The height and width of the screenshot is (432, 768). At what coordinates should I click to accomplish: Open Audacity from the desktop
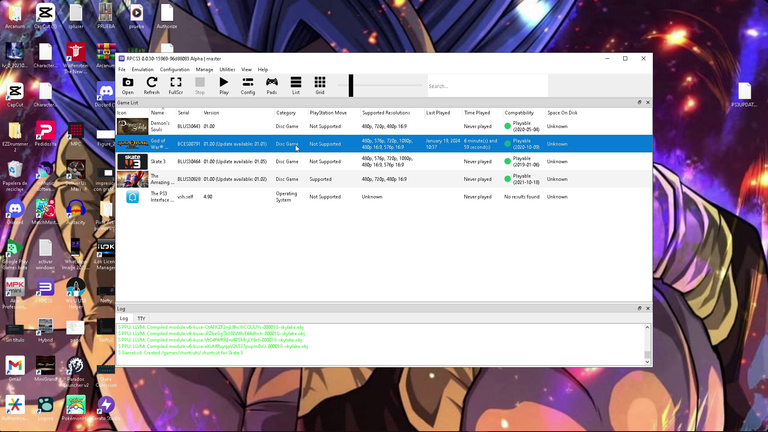pos(75,212)
